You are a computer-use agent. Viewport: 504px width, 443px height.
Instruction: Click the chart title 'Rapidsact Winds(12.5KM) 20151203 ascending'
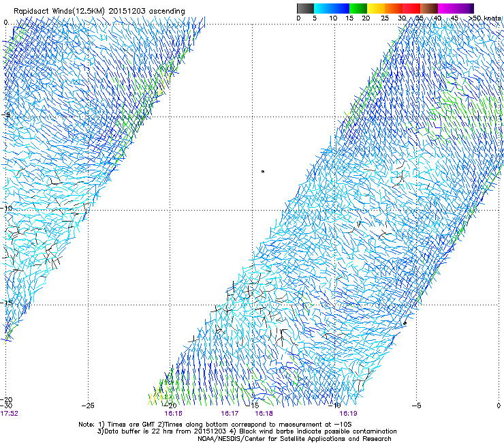pos(99,12)
